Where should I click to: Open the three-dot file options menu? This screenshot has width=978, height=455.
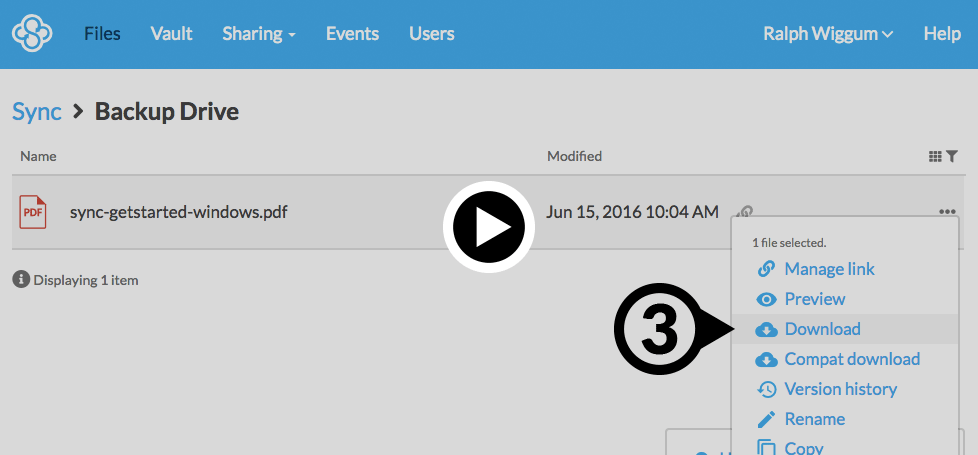click(x=946, y=211)
